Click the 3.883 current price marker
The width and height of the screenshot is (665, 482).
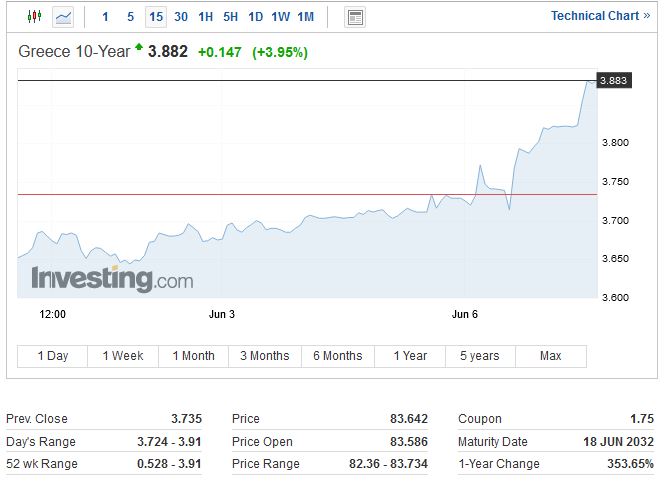tap(613, 80)
